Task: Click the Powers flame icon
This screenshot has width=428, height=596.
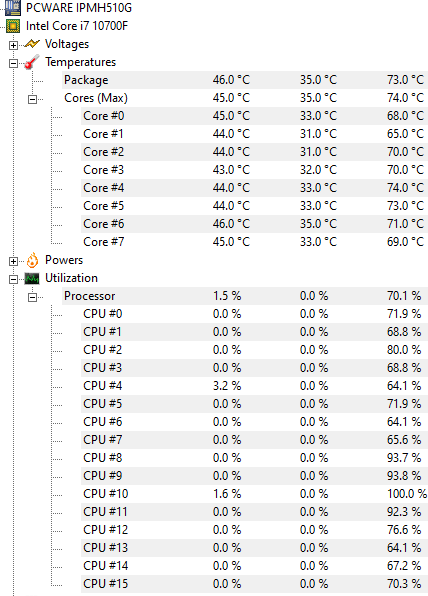Action: click(x=32, y=260)
